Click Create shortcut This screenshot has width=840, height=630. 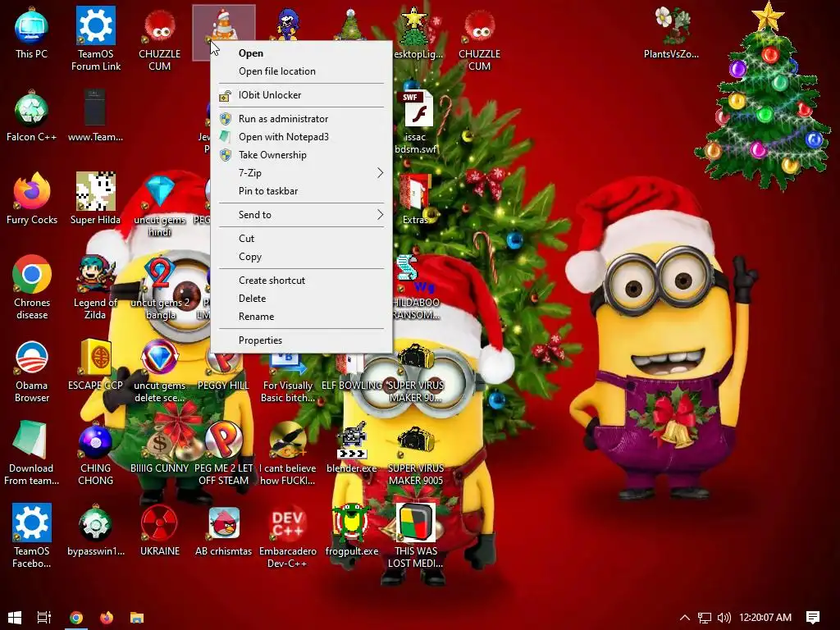302,281
